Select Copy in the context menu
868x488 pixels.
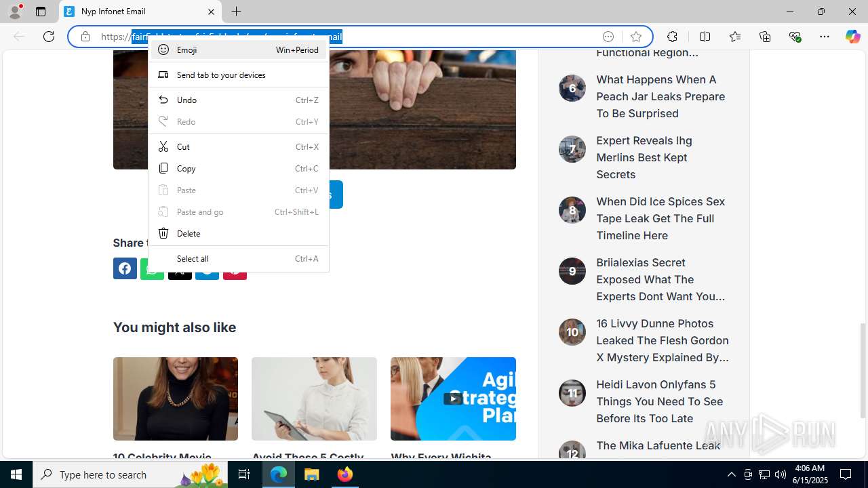click(x=238, y=168)
